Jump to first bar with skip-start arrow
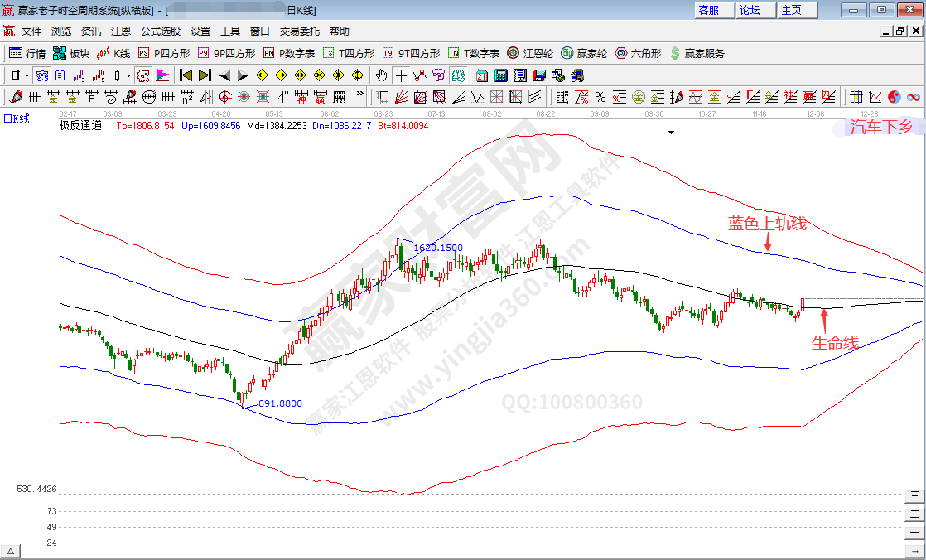 point(186,75)
